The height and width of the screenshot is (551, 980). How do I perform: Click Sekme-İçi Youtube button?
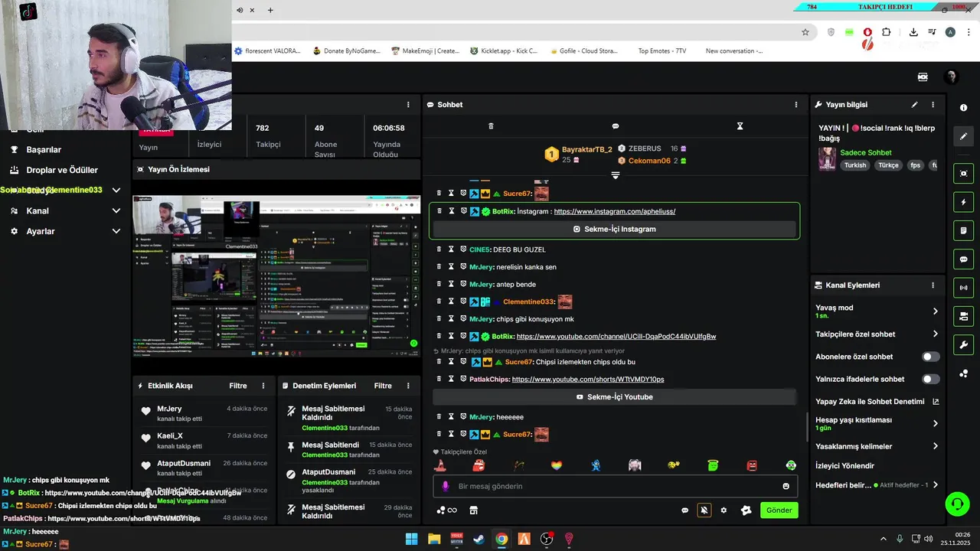(615, 397)
